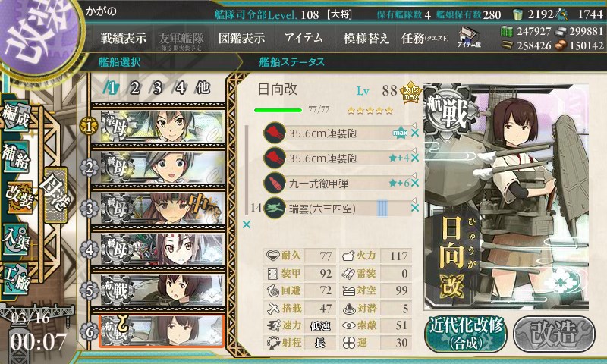607x364 pixels.
Task: Return to 母港 home port button
Action: pos(56,195)
